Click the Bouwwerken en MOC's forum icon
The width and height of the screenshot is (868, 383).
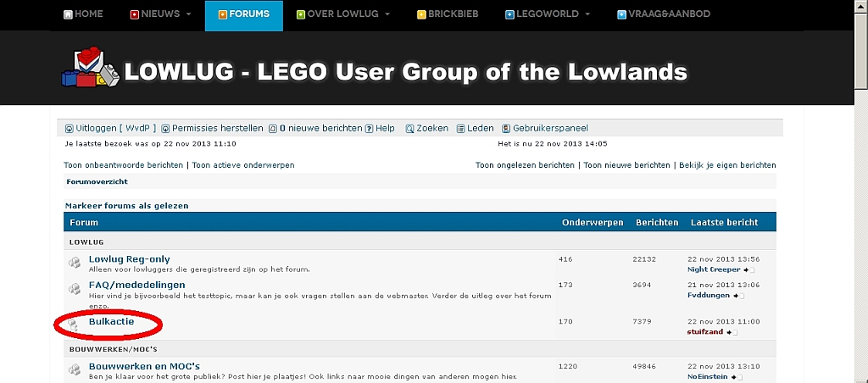pos(75,369)
